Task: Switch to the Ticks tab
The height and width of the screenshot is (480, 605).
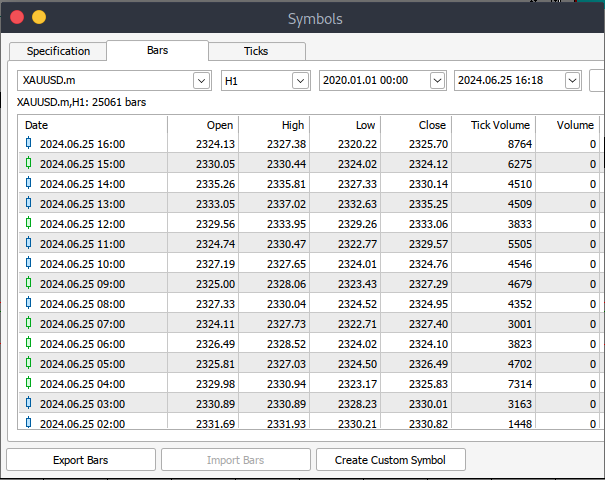Action: click(x=256, y=51)
